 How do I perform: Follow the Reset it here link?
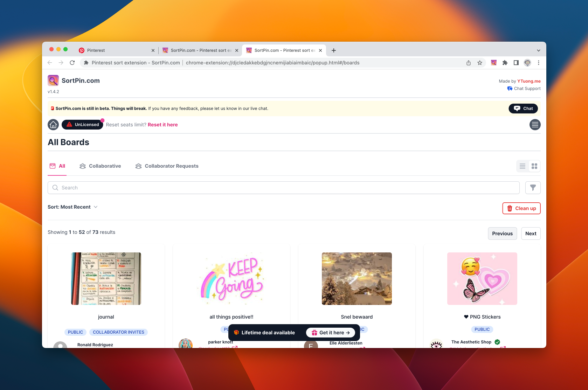(x=162, y=125)
